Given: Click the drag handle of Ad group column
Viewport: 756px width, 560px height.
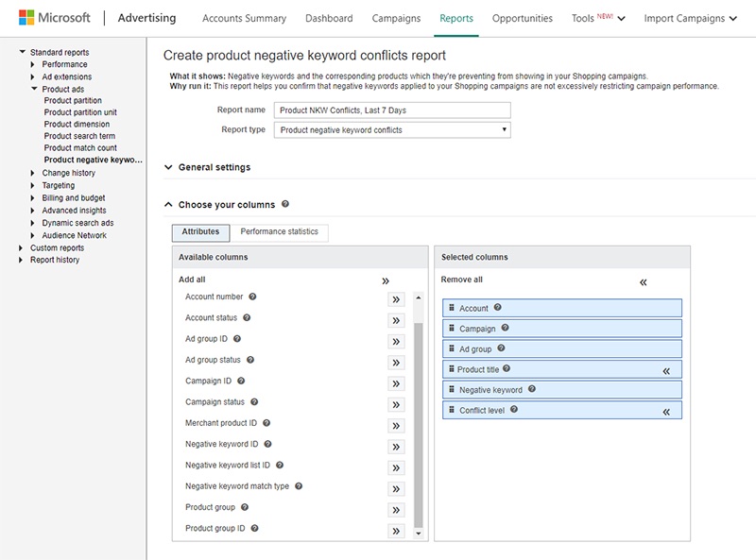Looking at the screenshot, I should coord(452,348).
